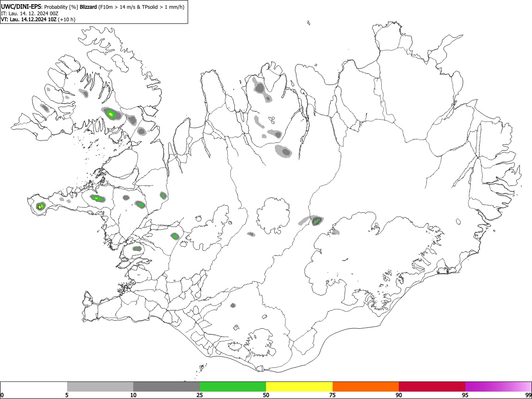
Task: Click the '(+10 h)' forecast offset text
Action: [67, 20]
